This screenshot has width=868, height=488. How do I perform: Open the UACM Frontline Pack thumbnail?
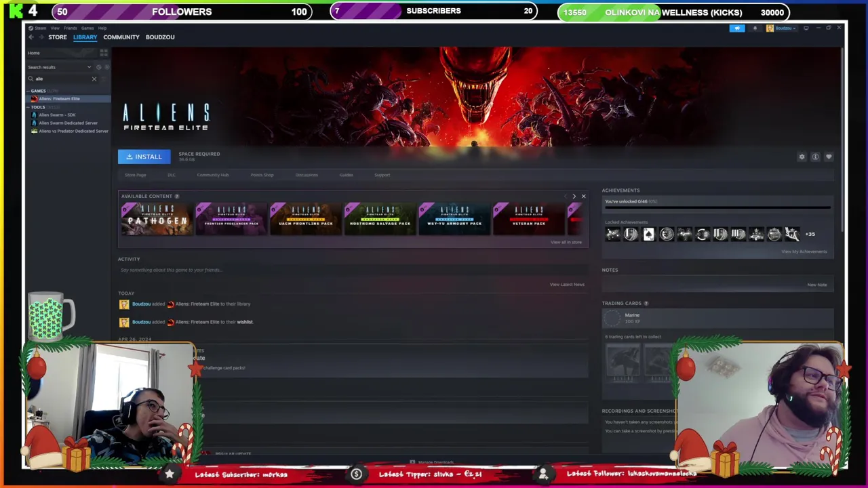tap(306, 219)
